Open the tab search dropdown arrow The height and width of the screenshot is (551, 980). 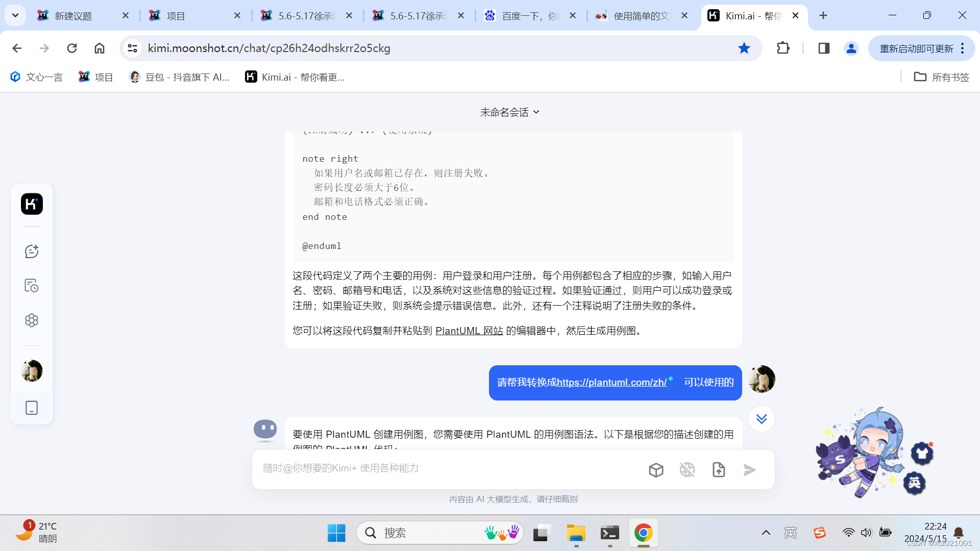click(x=15, y=16)
